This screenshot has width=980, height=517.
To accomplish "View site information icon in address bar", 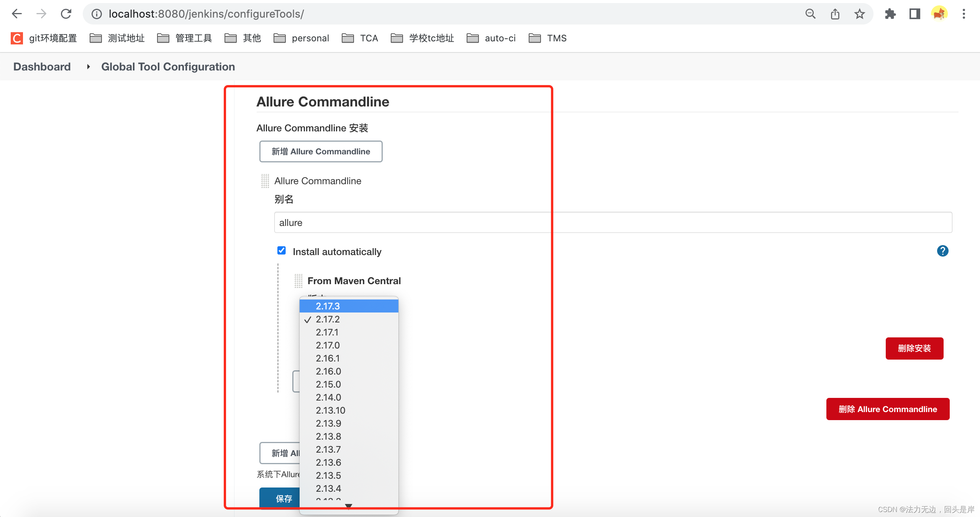I will (97, 14).
